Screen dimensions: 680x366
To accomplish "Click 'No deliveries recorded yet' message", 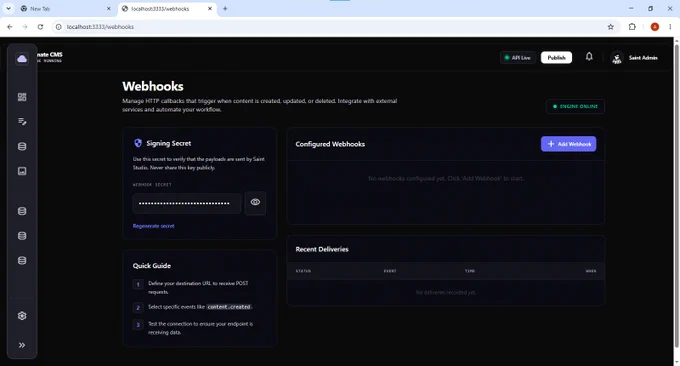I will 446,292.
